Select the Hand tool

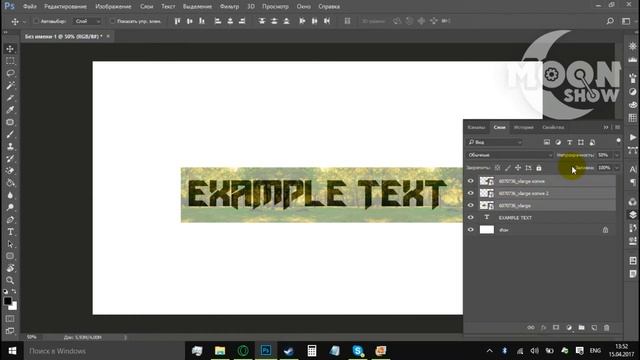(x=10, y=268)
